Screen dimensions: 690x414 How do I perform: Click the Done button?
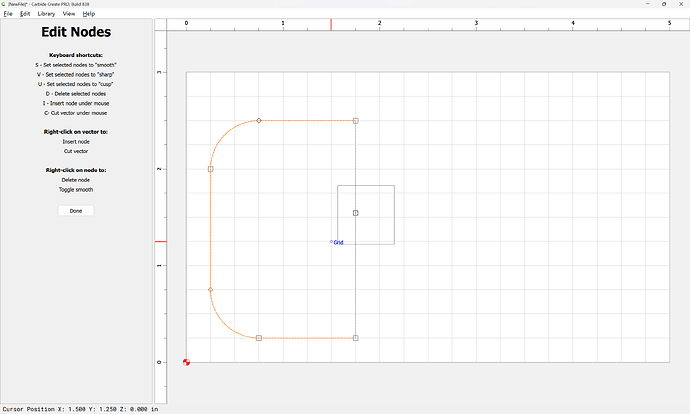pos(76,211)
